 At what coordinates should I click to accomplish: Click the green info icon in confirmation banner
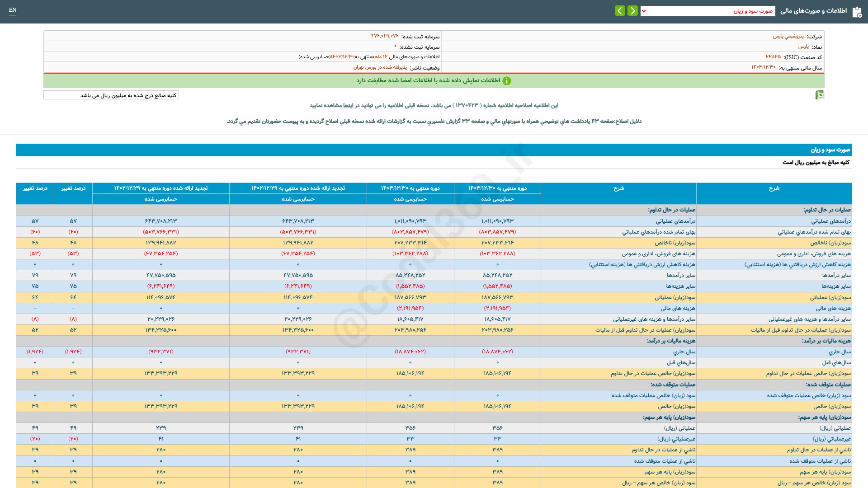507,81
